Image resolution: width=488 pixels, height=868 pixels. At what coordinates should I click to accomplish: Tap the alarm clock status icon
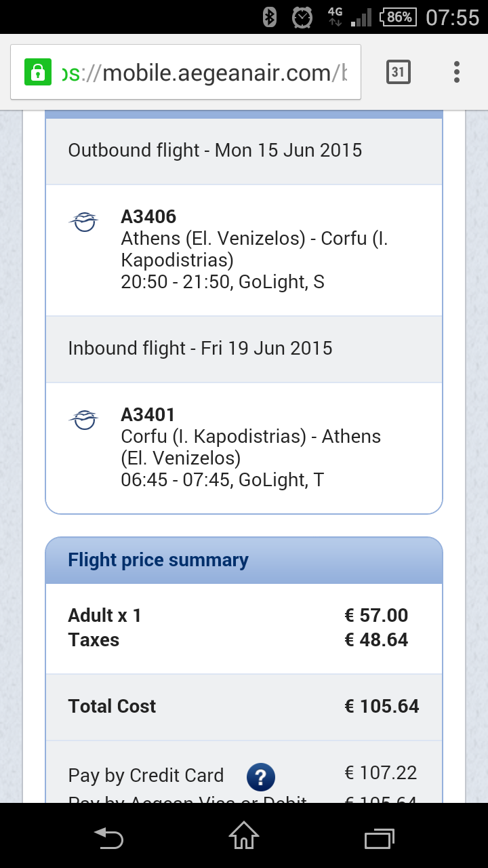(302, 17)
